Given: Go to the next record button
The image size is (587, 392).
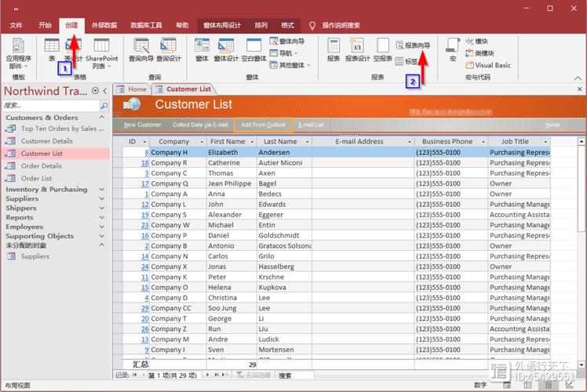Looking at the screenshot, I should (208, 375).
